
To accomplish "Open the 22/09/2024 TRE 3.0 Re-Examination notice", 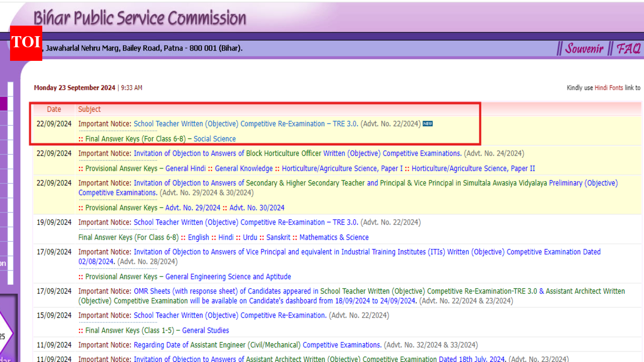I will pyautogui.click(x=246, y=124).
